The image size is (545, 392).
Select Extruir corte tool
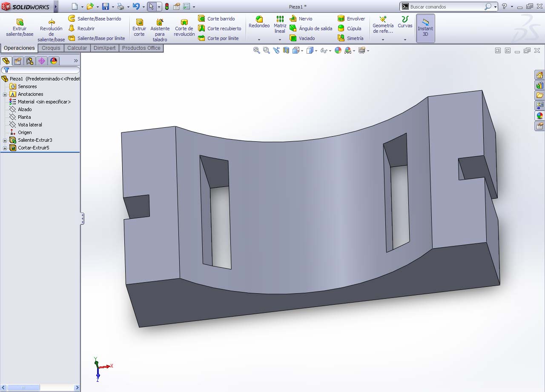point(139,28)
